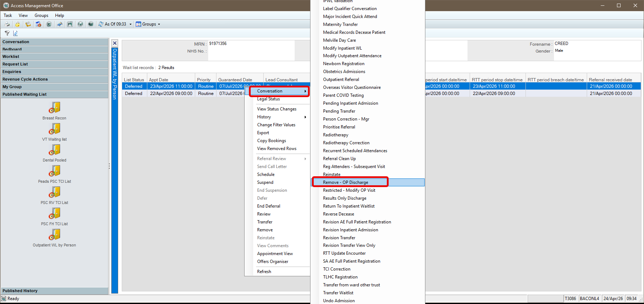Open the Breast Recon waiting list icon
This screenshot has width=644, height=304.
[x=54, y=108]
